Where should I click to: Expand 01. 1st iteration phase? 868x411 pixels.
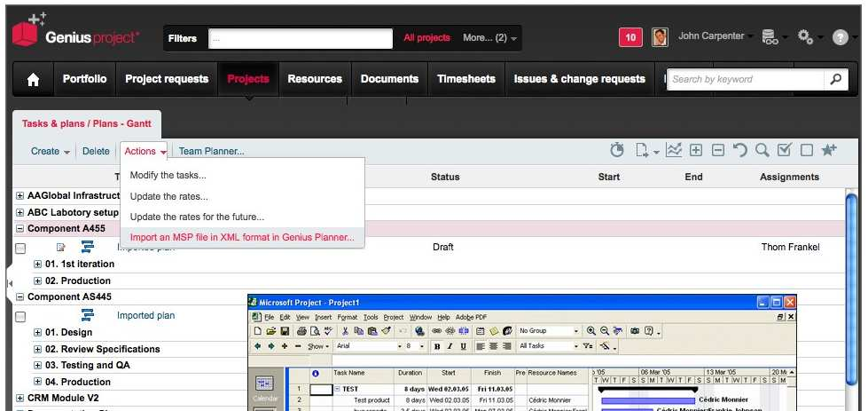(x=37, y=265)
